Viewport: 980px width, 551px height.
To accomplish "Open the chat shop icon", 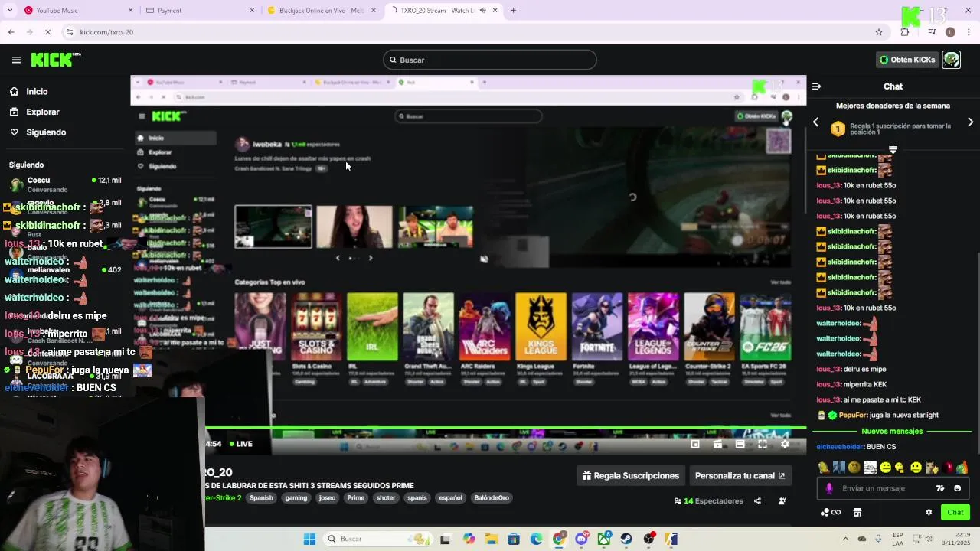I will point(857,512).
